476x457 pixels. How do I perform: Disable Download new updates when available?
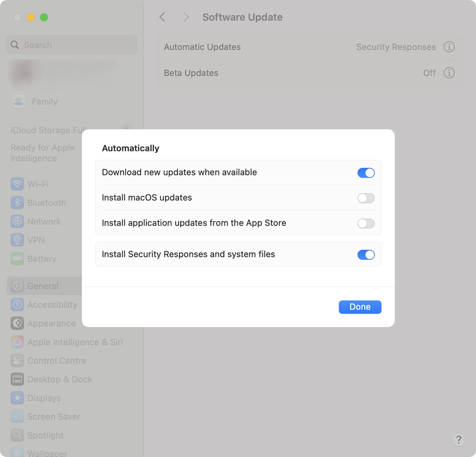[x=366, y=173]
